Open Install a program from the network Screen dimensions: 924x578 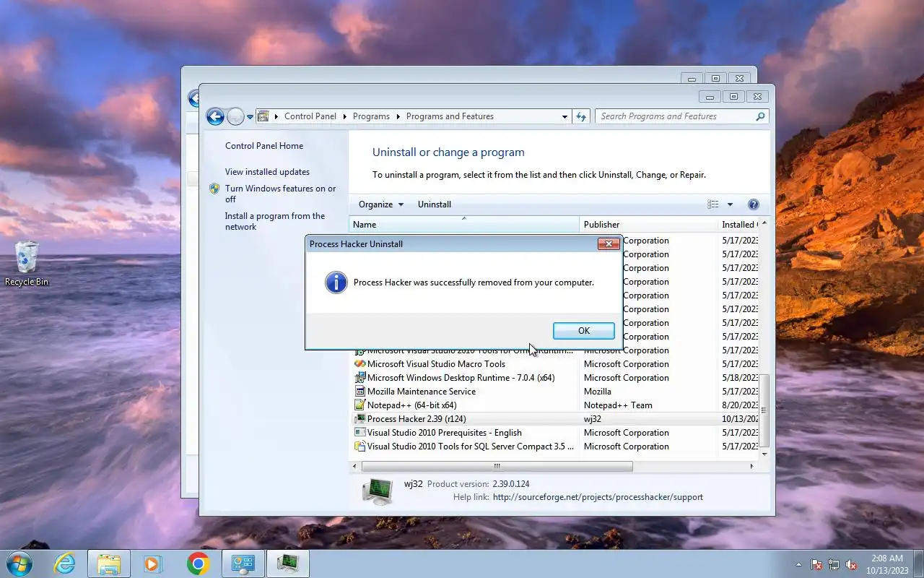274,221
